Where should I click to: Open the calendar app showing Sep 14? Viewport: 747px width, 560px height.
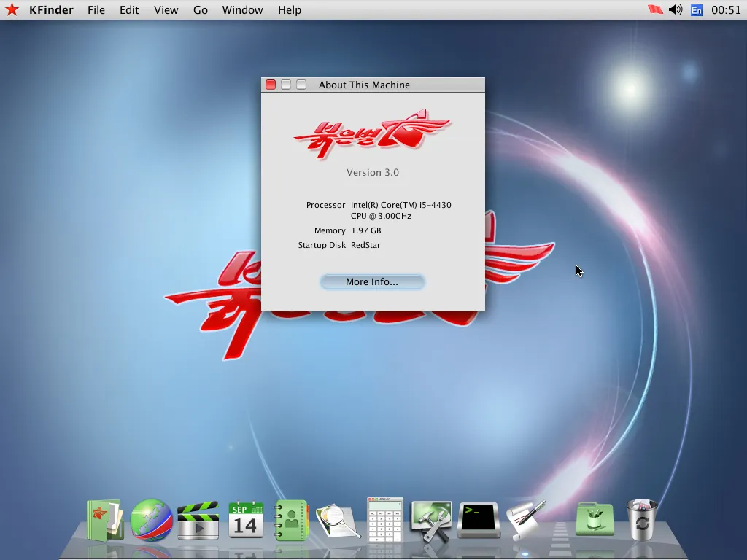coord(246,519)
